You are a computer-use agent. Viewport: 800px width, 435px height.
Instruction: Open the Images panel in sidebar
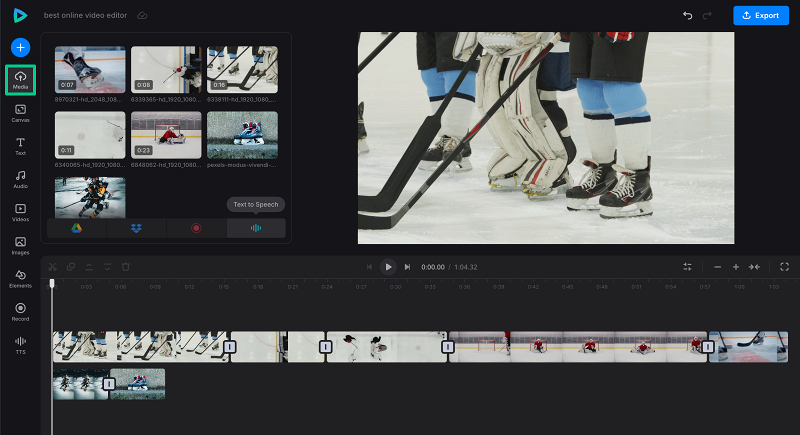[x=20, y=246]
